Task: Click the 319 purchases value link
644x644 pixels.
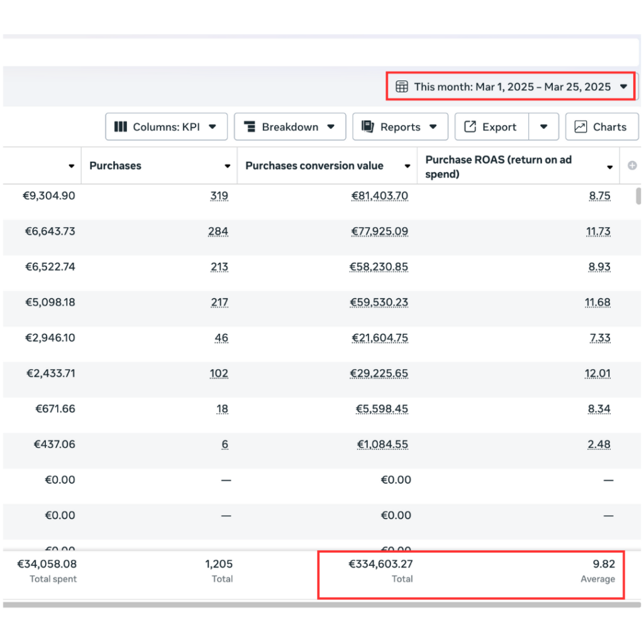Action: [219, 196]
